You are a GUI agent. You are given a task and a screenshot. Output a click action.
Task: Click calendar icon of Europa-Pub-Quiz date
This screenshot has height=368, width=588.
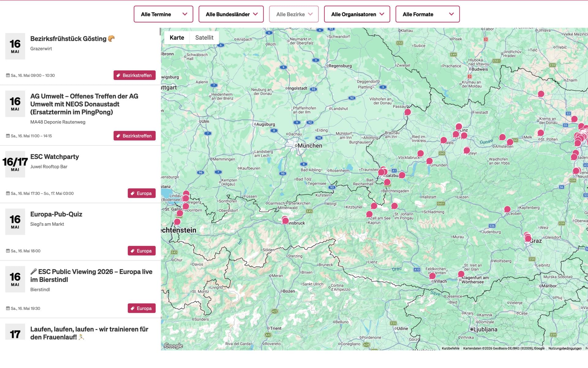click(x=8, y=251)
